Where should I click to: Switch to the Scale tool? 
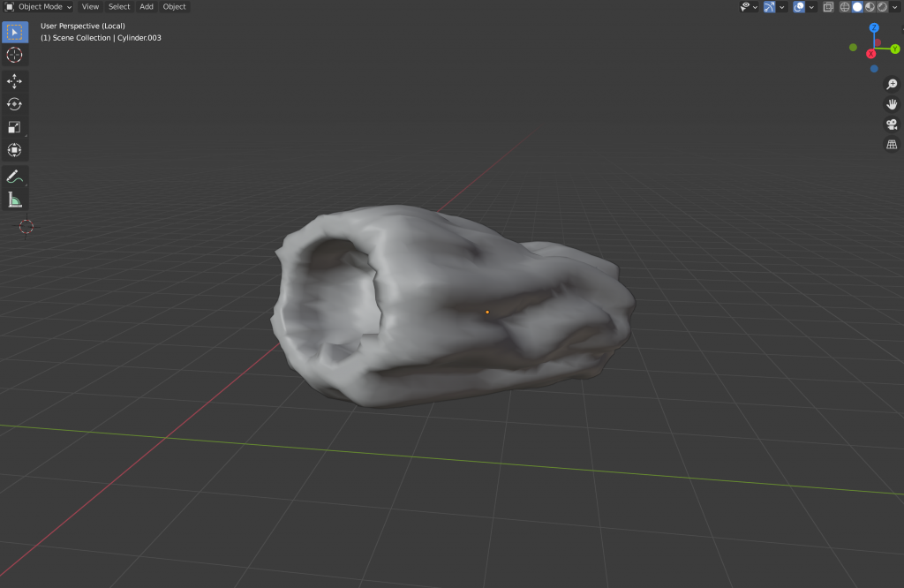[14, 127]
